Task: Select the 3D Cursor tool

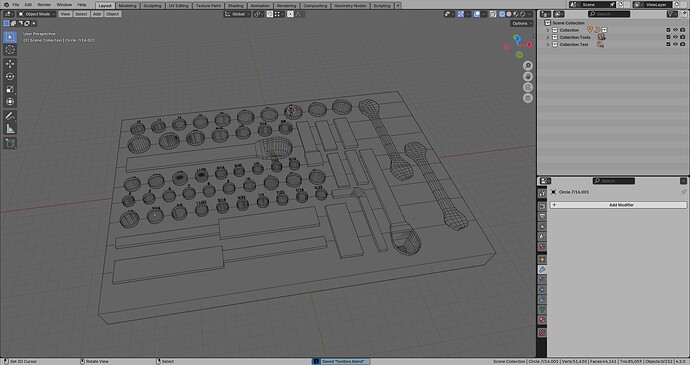Action: click(10, 50)
